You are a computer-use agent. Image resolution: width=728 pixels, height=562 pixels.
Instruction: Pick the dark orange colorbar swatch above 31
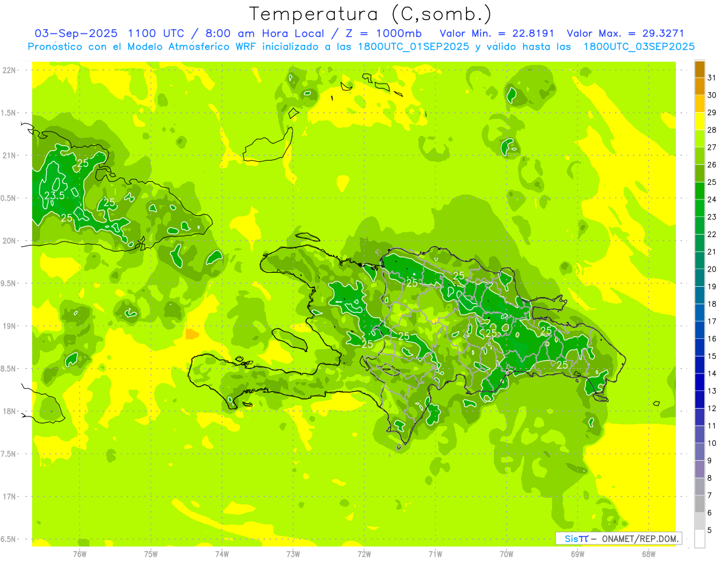click(699, 69)
